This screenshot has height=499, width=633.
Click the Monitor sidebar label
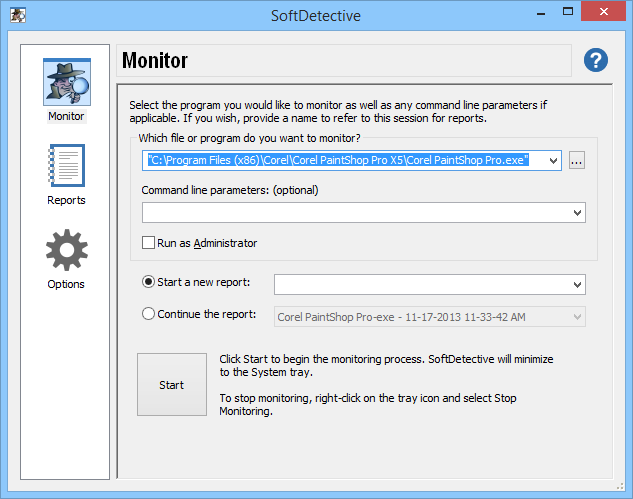pyautogui.click(x=66, y=116)
